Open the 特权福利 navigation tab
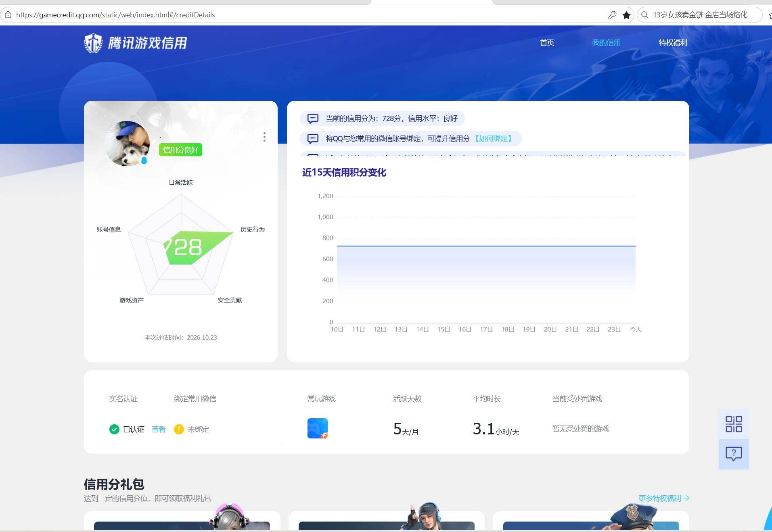 point(673,42)
